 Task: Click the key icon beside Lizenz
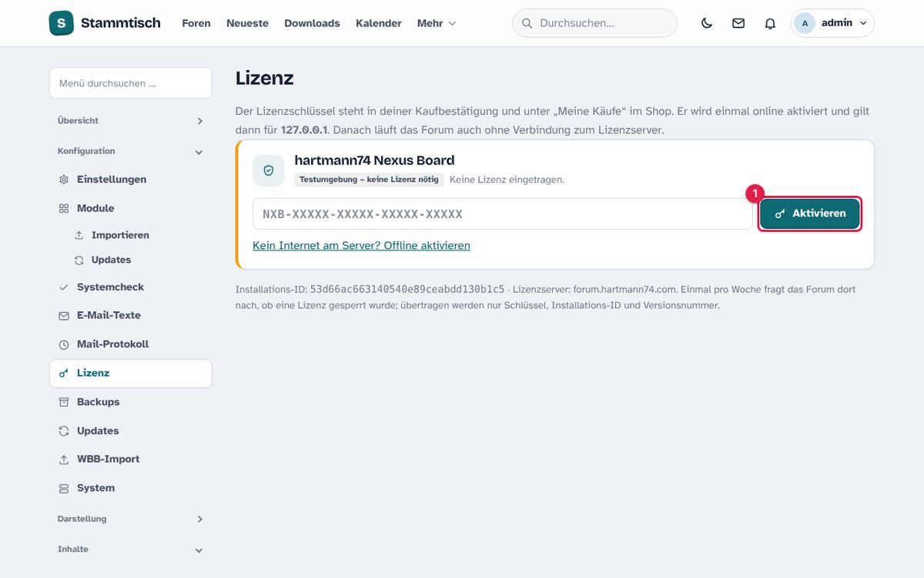click(x=64, y=373)
